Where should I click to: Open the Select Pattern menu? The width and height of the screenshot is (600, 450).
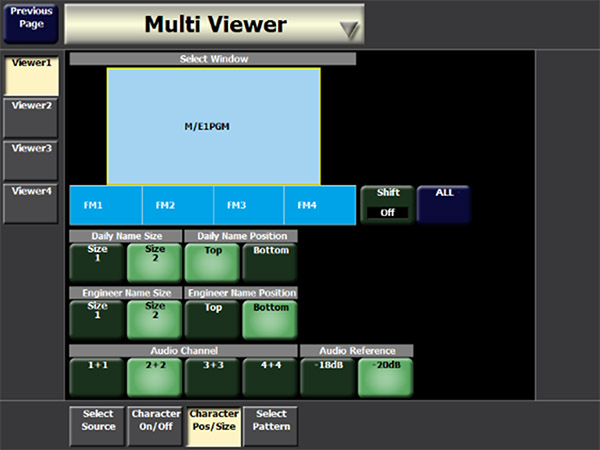tap(270, 426)
